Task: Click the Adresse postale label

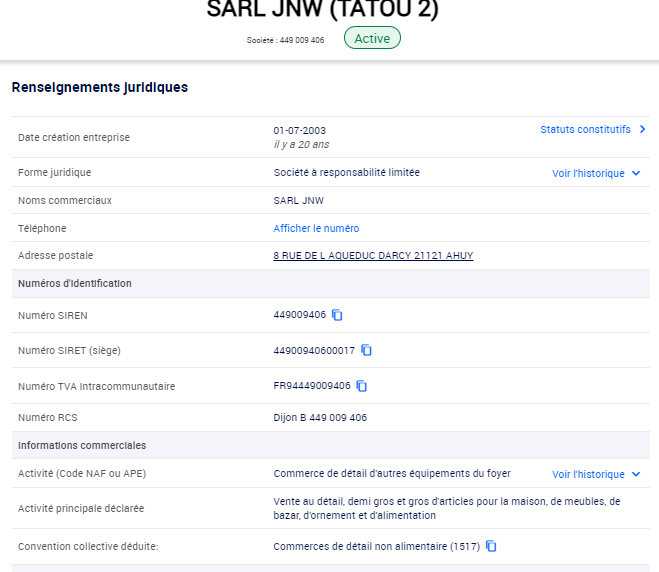Action: coord(55,256)
